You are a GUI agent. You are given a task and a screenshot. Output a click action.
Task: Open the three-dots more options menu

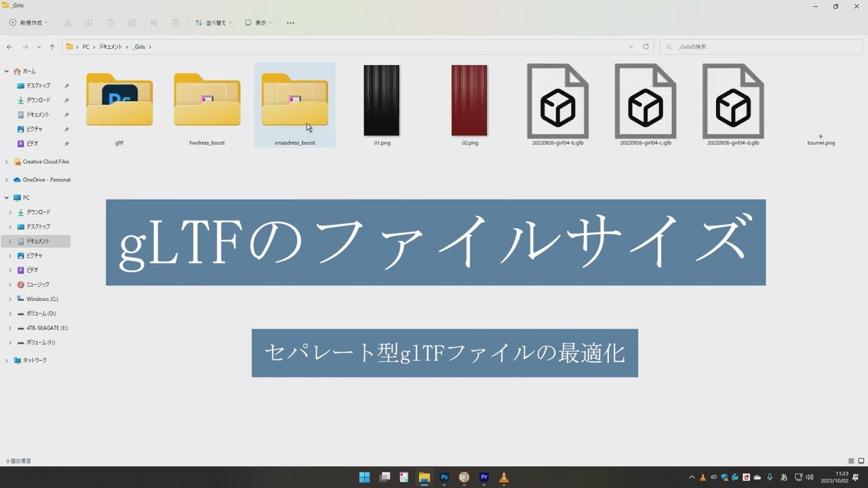click(291, 23)
